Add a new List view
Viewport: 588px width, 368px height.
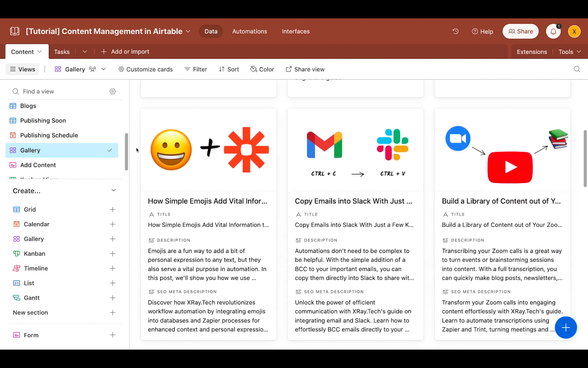tap(112, 283)
